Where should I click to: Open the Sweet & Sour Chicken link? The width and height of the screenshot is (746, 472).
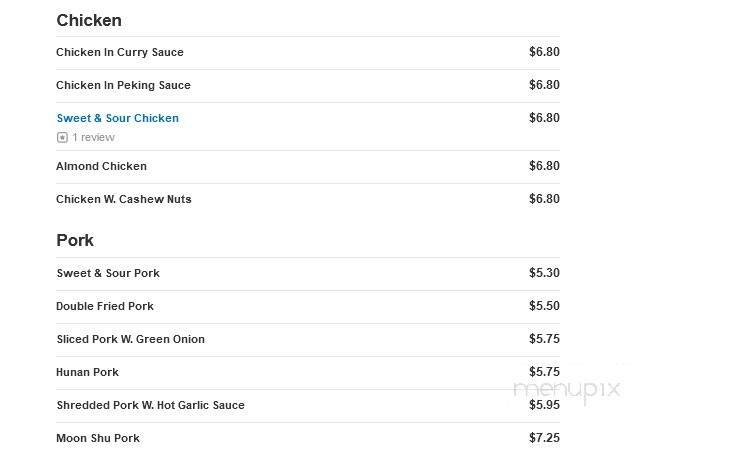117,118
